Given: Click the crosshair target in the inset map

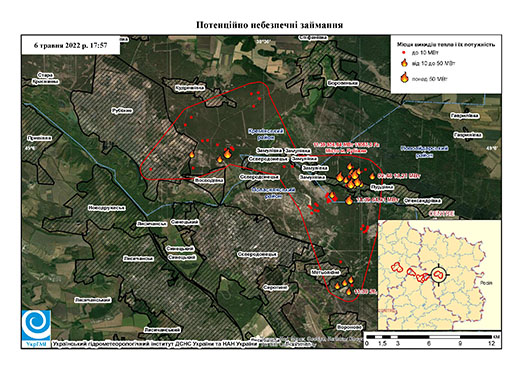Looking at the screenshot, I should [439, 275].
